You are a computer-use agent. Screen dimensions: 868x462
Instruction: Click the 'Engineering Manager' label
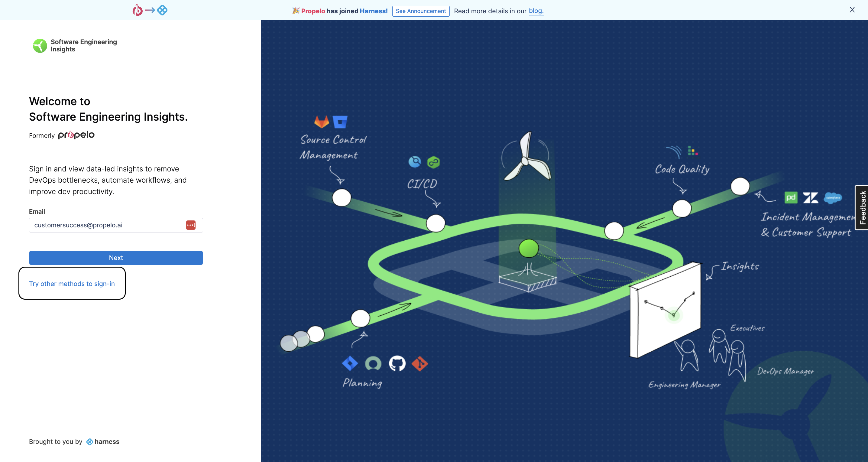pos(684,385)
